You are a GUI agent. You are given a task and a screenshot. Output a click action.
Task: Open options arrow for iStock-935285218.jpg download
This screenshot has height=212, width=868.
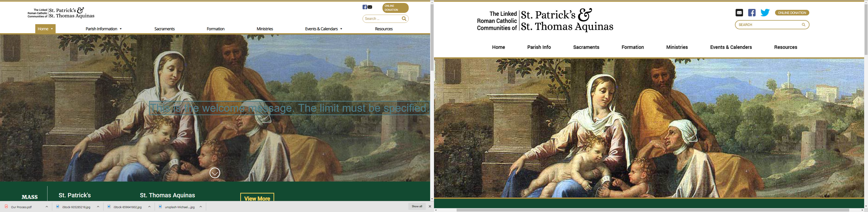click(98, 207)
